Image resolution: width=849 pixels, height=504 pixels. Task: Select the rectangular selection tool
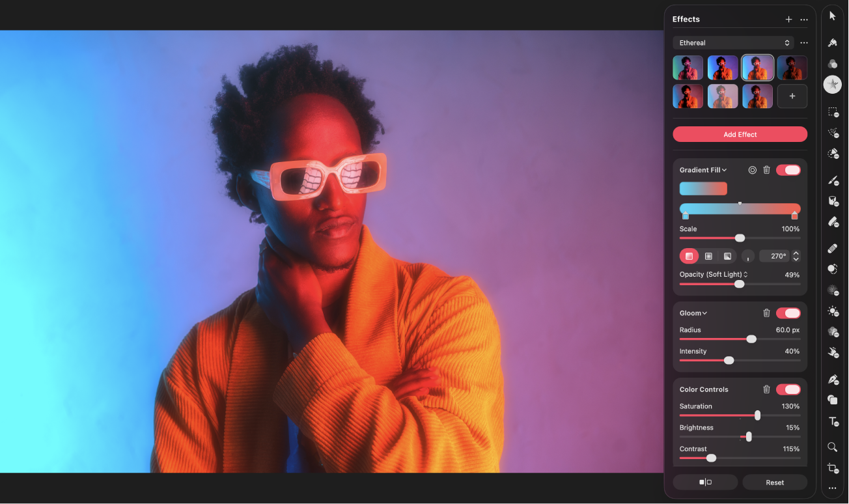tap(831, 112)
